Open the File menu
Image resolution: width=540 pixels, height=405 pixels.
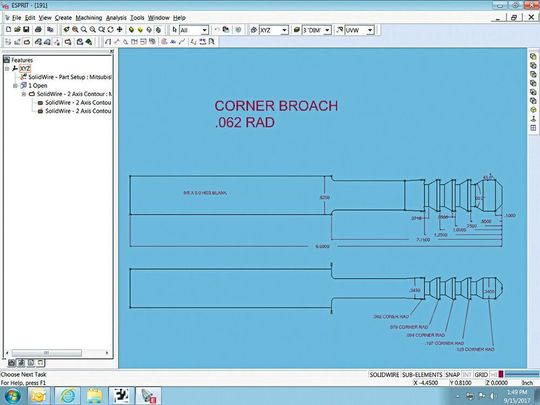tap(17, 18)
